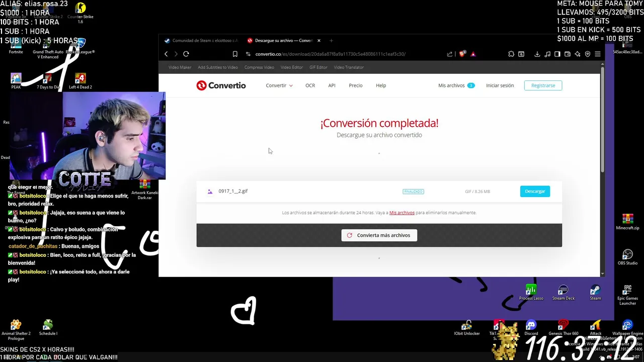The image size is (644, 362).
Task: Download the converted GIF with Descargar
Action: point(535,191)
